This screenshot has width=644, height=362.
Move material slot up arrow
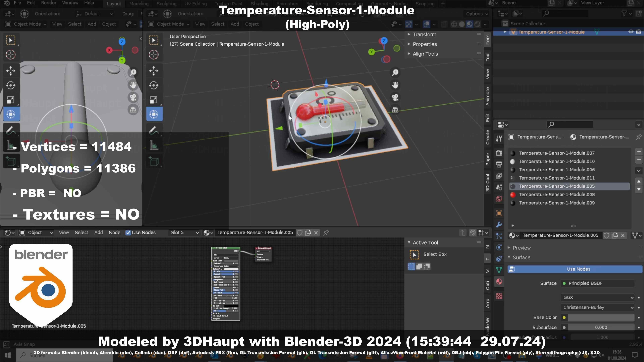pyautogui.click(x=639, y=181)
